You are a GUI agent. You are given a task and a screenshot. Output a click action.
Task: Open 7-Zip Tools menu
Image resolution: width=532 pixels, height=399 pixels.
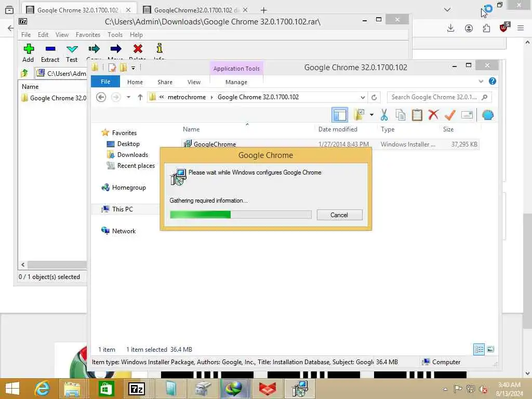[115, 35]
